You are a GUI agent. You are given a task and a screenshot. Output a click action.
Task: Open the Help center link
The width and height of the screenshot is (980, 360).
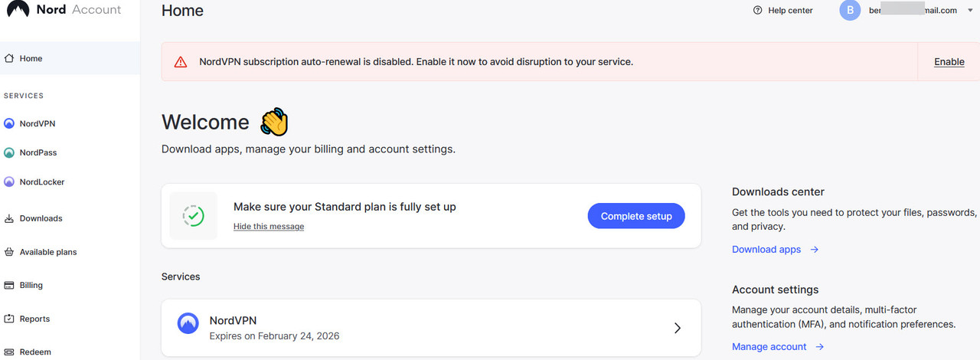(x=783, y=11)
